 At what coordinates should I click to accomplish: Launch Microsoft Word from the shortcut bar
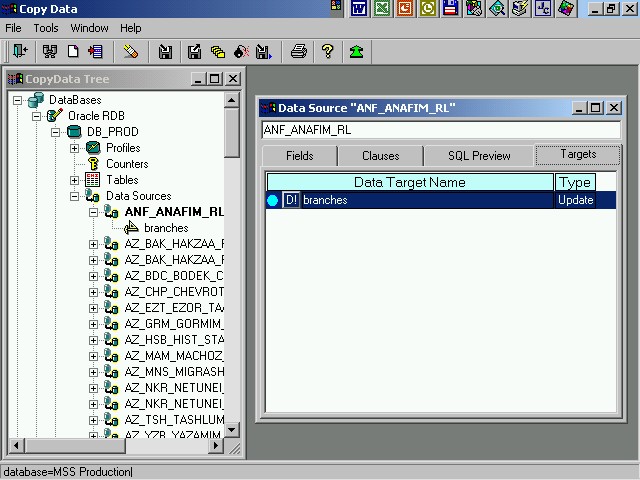(x=358, y=9)
